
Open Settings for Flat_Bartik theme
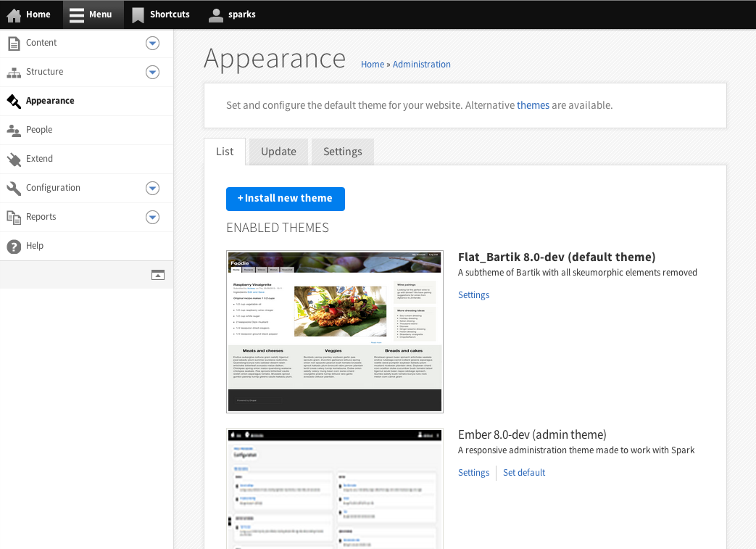[x=473, y=294]
